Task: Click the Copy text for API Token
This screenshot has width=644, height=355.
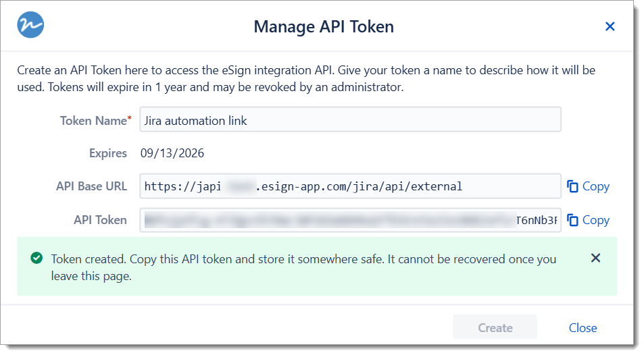Action: [x=595, y=220]
